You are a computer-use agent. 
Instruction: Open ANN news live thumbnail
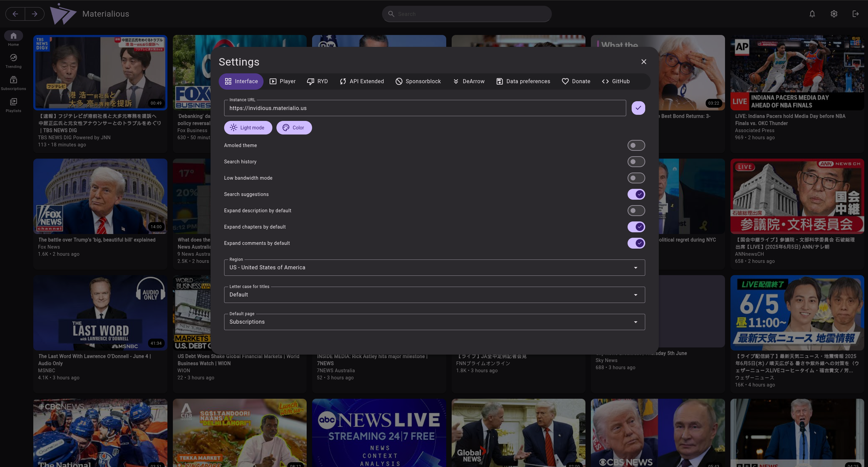[797, 196]
